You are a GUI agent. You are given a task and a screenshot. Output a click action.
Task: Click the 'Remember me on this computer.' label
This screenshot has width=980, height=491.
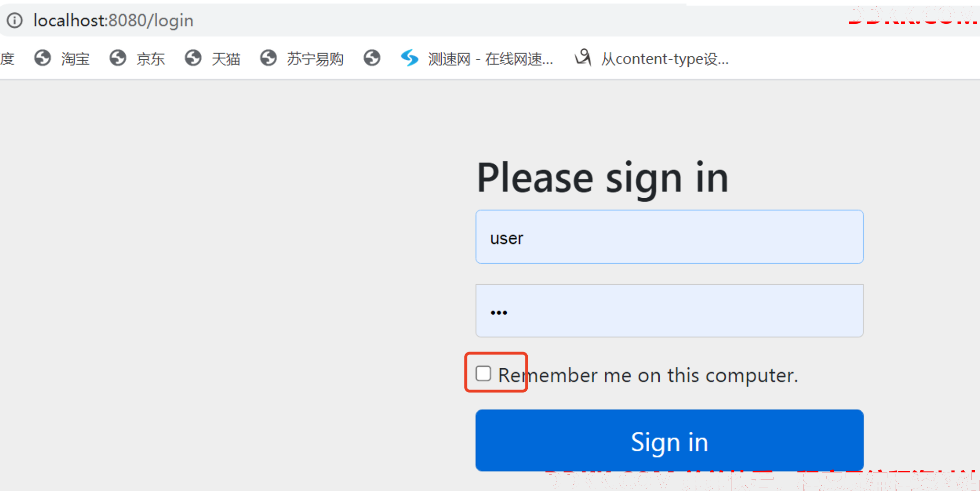(648, 375)
